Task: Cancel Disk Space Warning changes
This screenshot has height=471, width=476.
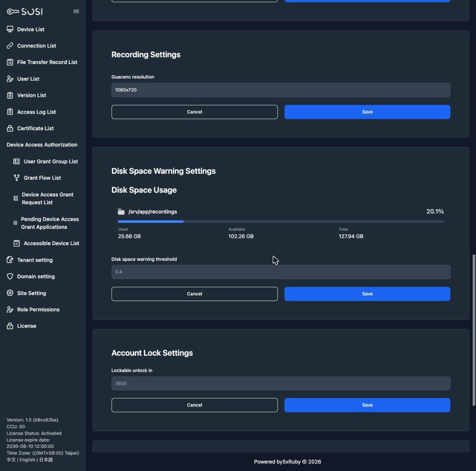Action: tap(194, 294)
